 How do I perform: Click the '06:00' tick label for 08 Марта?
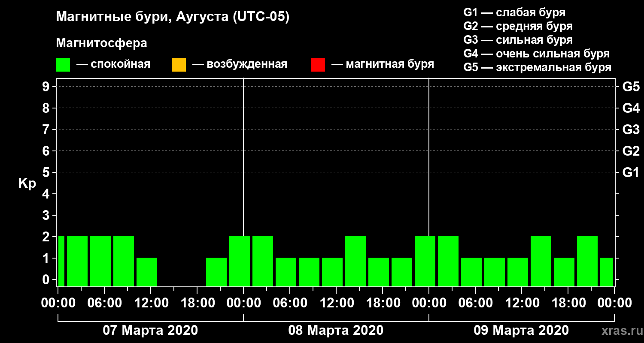pyautogui.click(x=290, y=303)
